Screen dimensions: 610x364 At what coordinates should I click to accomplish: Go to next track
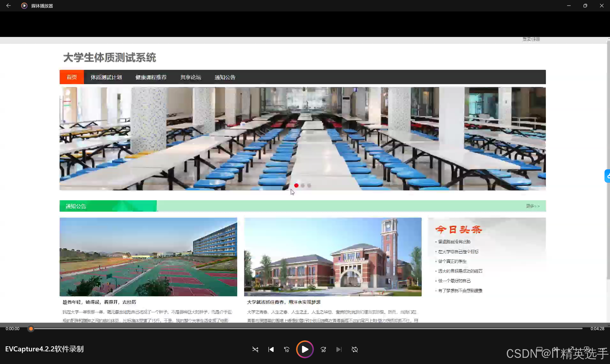(x=339, y=349)
